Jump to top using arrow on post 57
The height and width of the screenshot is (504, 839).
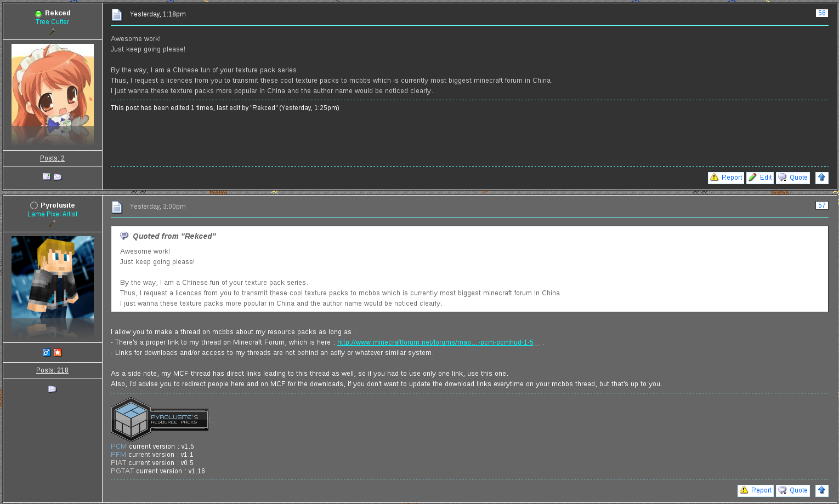click(x=821, y=490)
